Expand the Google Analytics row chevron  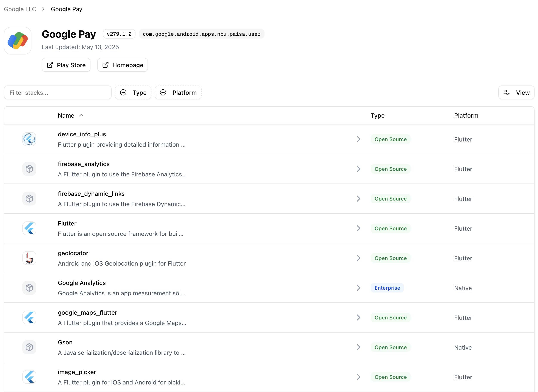(x=358, y=288)
